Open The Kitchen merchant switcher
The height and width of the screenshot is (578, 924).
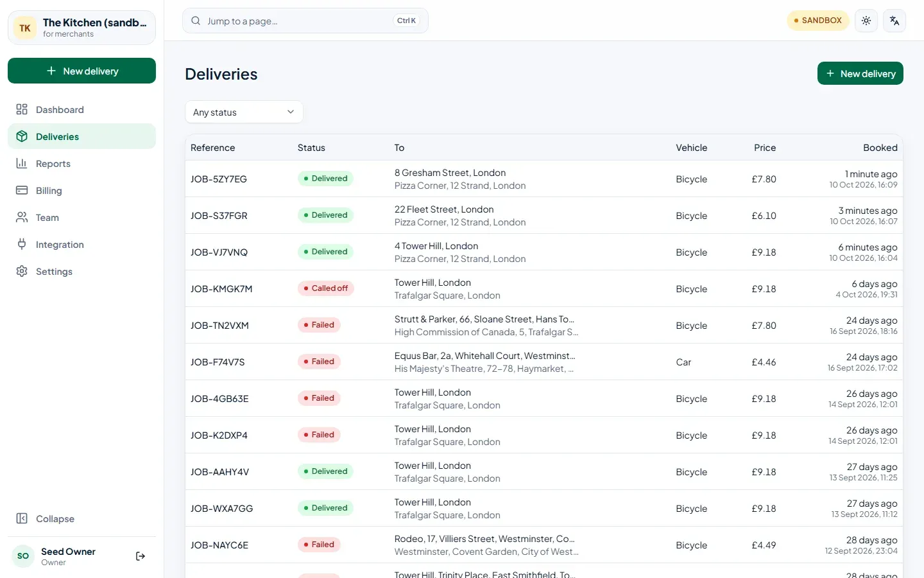tap(81, 28)
